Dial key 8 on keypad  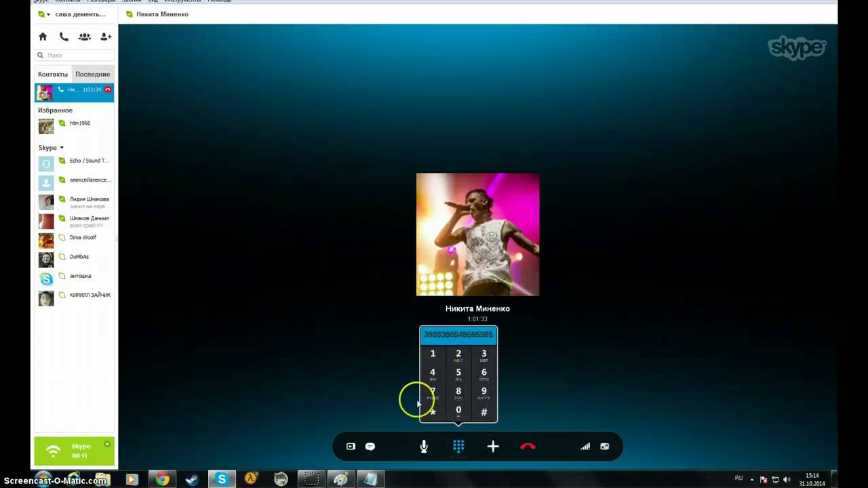pyautogui.click(x=458, y=392)
